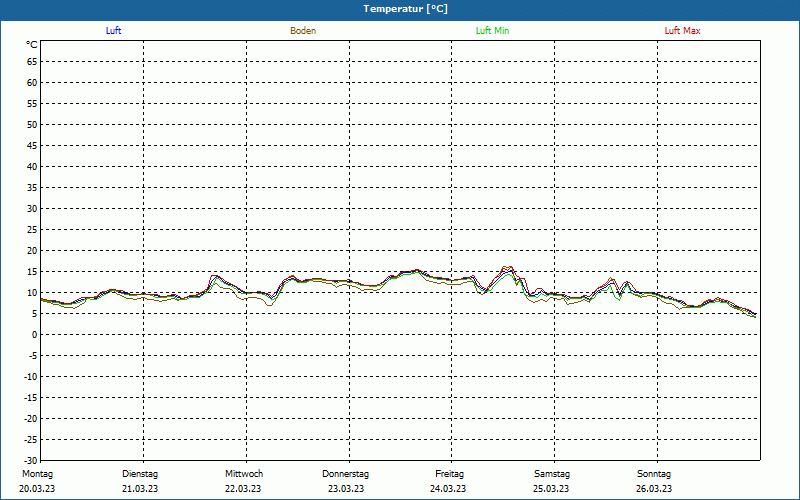800x500 pixels.
Task: Click the 35 y-axis value
Action: tap(32, 188)
